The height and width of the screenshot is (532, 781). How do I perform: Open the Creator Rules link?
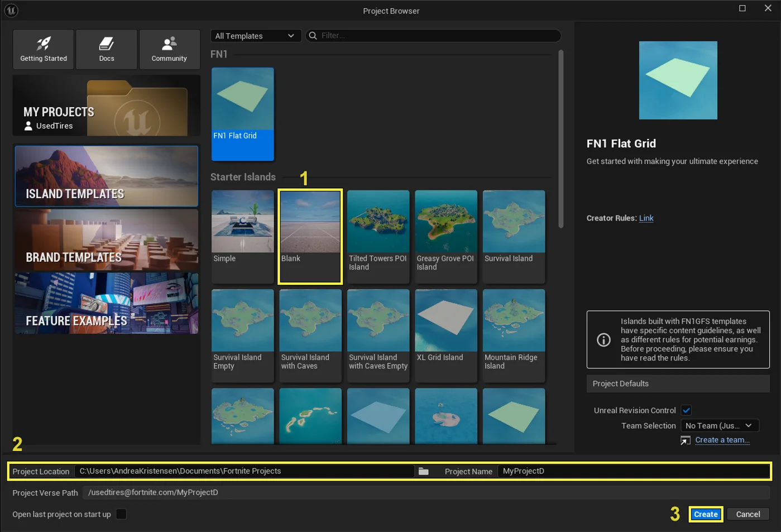coord(646,218)
